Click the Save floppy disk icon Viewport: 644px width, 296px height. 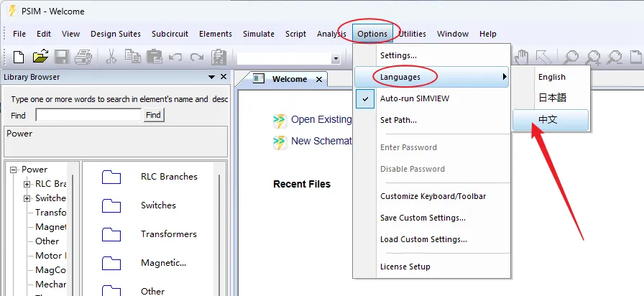[62, 57]
